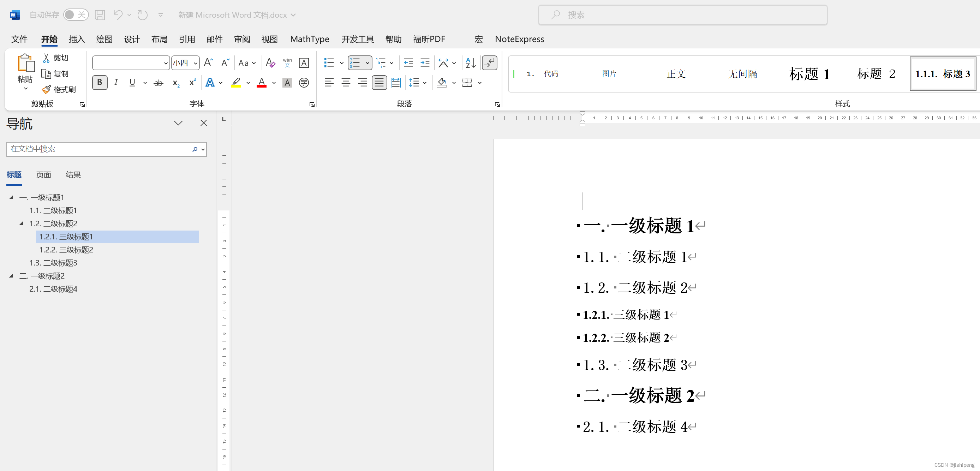Toggle show paragraph marks button
The height and width of the screenshot is (471, 980).
pos(489,63)
